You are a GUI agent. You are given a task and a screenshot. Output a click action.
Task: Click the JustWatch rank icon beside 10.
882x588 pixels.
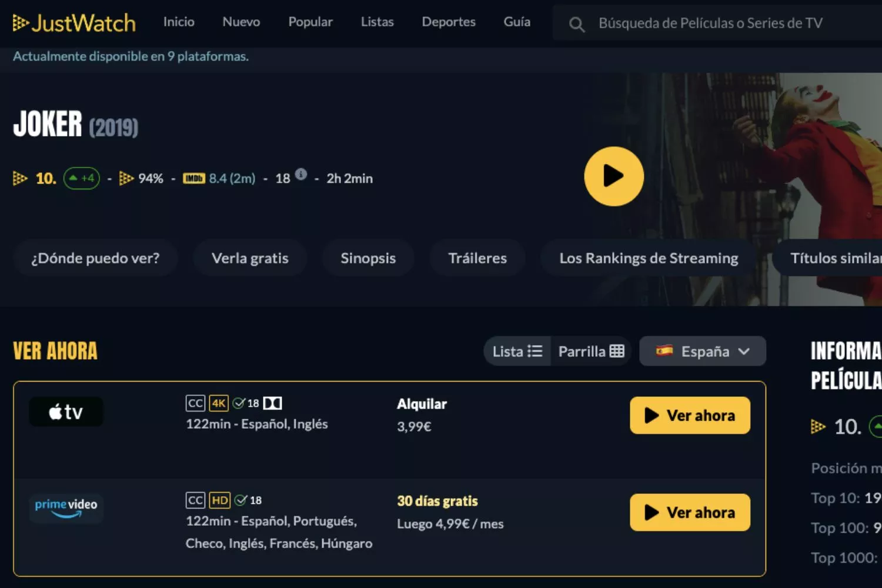tap(20, 178)
